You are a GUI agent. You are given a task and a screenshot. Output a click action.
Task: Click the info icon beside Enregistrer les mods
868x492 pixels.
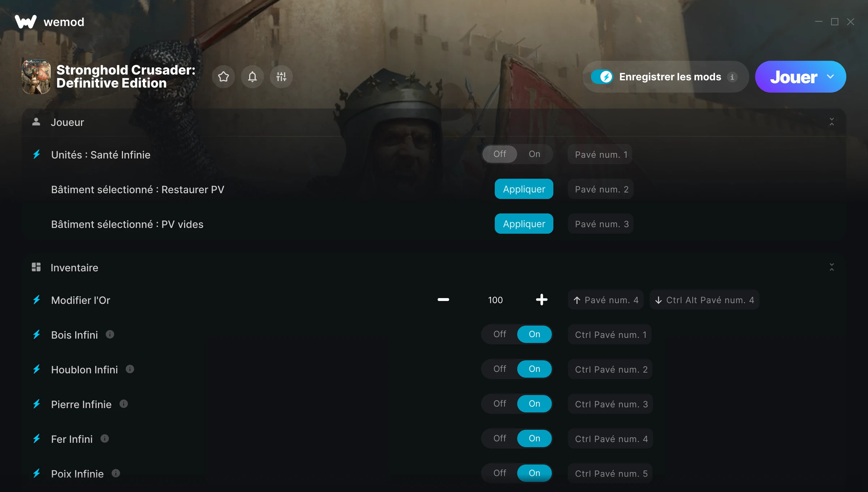[732, 77]
